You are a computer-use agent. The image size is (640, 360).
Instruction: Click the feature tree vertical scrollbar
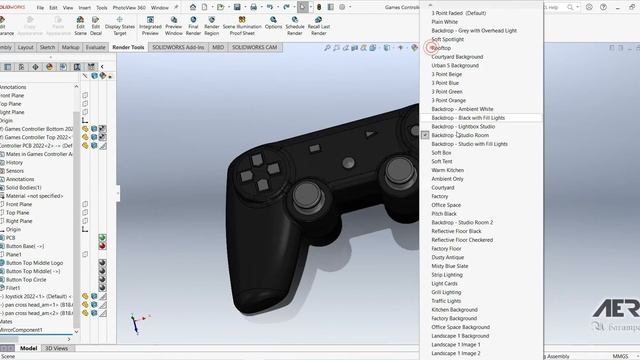click(x=76, y=208)
